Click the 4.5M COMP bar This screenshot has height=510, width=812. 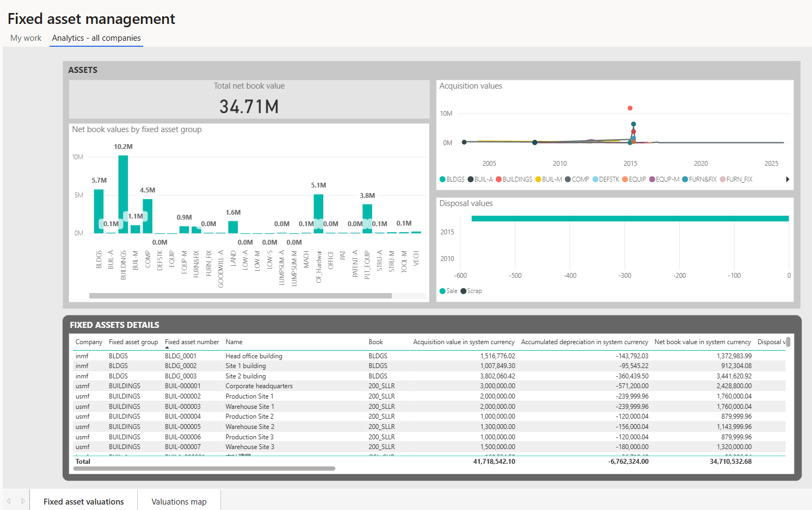[x=147, y=216]
